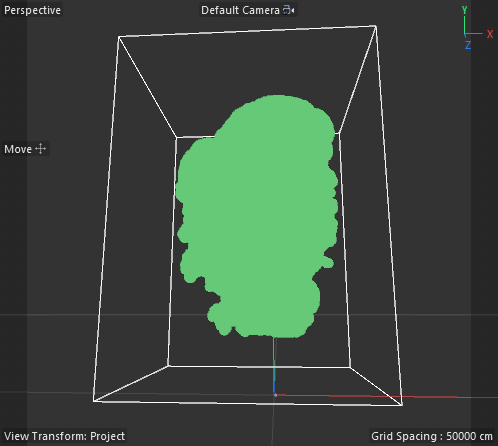Click the camera icon beside Default Camera
The width and height of the screenshot is (498, 446).
(x=289, y=10)
